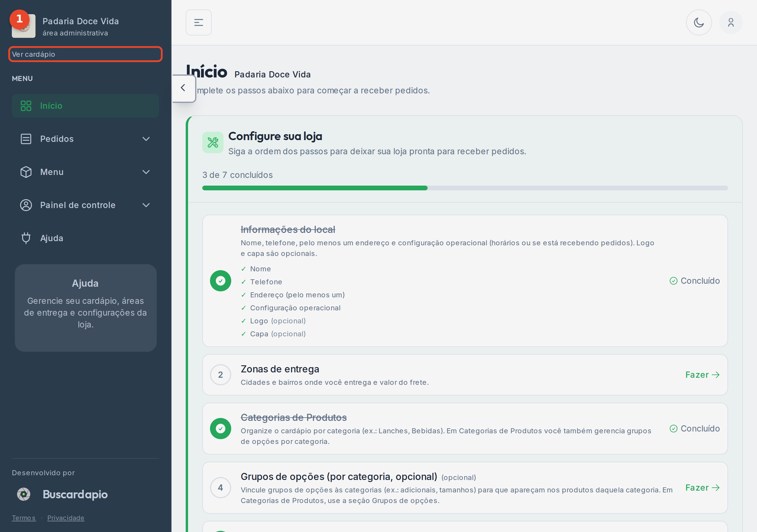This screenshot has height=532, width=757.
Task: Click Fazer for Zonas de entrega
Action: click(x=702, y=375)
